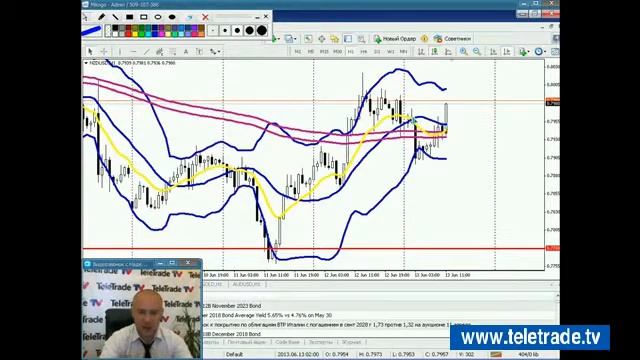Image resolution: width=640 pixels, height=360 pixels.
Task: Select the filled ellipse tool
Action: tap(172, 17)
